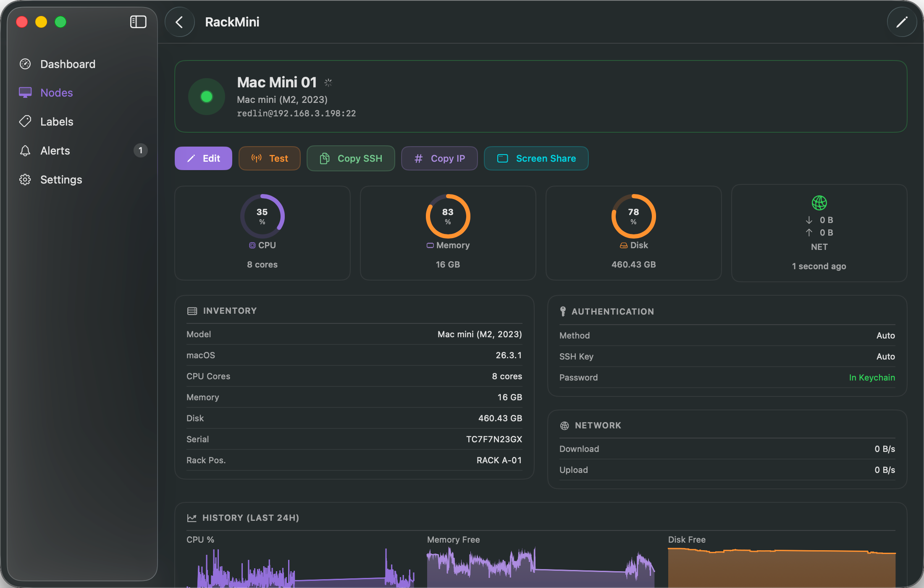924x588 pixels.
Task: Open Alerts via the bell icon
Action: click(x=25, y=150)
